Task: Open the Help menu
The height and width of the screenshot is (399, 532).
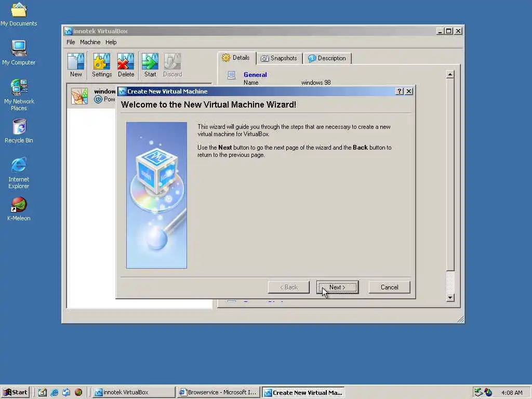Action: pyautogui.click(x=111, y=42)
